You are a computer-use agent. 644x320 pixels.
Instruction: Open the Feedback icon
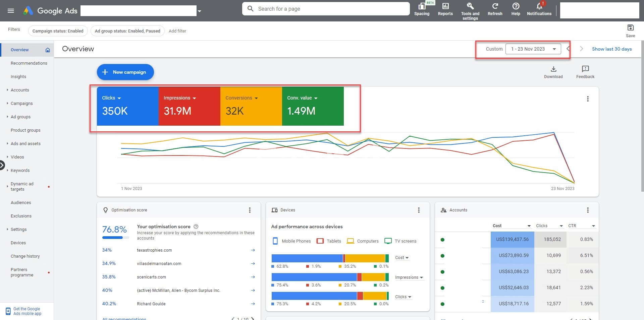coord(585,69)
